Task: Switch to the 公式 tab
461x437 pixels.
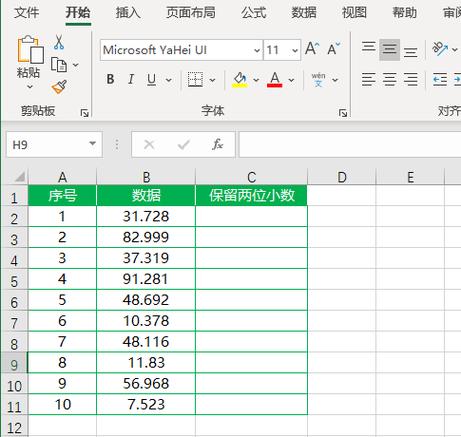Action: (254, 13)
